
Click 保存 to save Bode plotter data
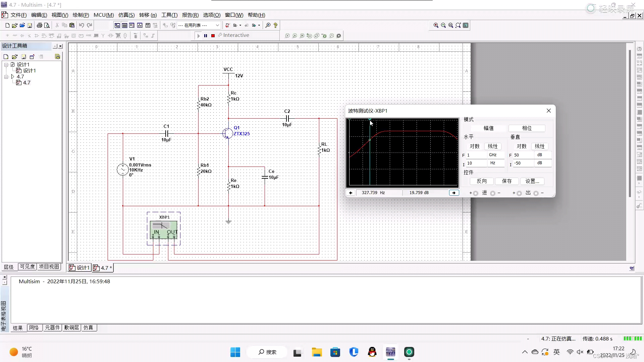coord(507,181)
